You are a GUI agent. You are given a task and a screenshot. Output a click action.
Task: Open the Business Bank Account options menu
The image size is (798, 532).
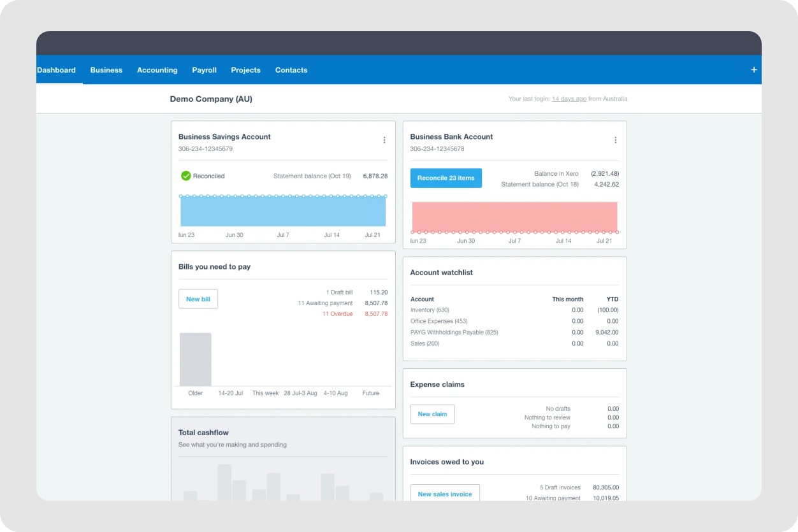[616, 140]
